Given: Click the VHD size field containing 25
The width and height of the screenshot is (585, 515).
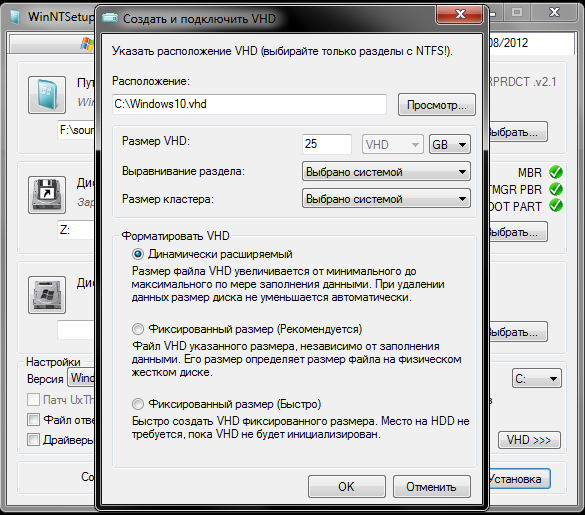Looking at the screenshot, I should (326, 144).
